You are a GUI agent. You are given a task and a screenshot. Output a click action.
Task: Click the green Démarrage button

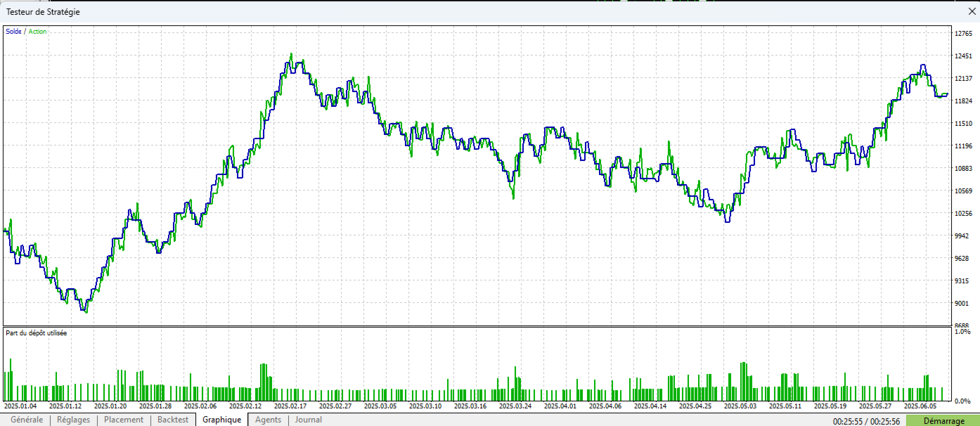click(943, 420)
